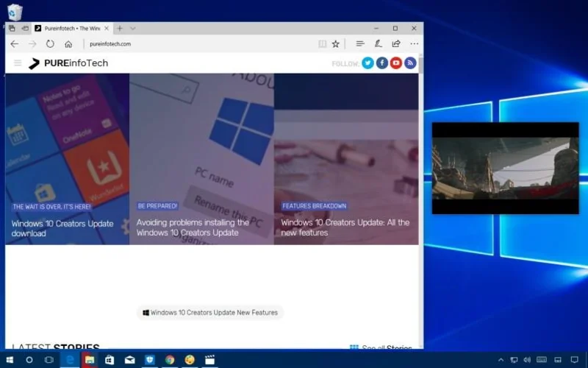This screenshot has width=588, height=368.
Task: Open Cortana search circle
Action: coord(29,360)
